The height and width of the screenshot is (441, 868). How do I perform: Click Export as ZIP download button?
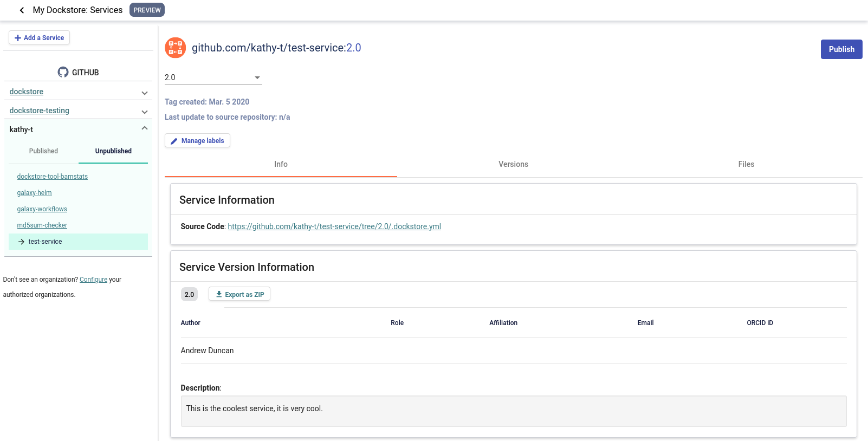tap(239, 294)
